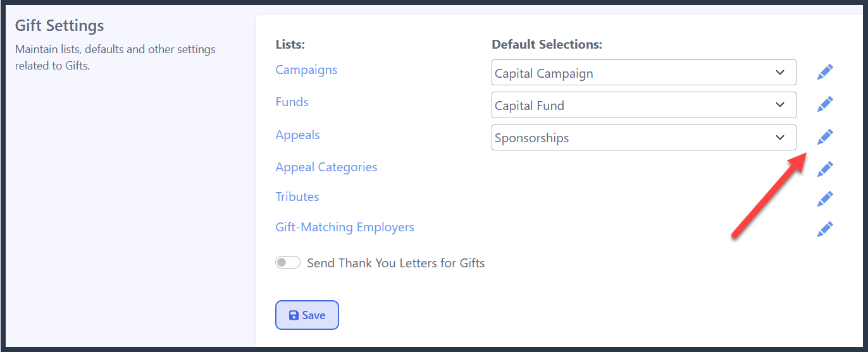Open the Campaigns list link

(x=306, y=70)
